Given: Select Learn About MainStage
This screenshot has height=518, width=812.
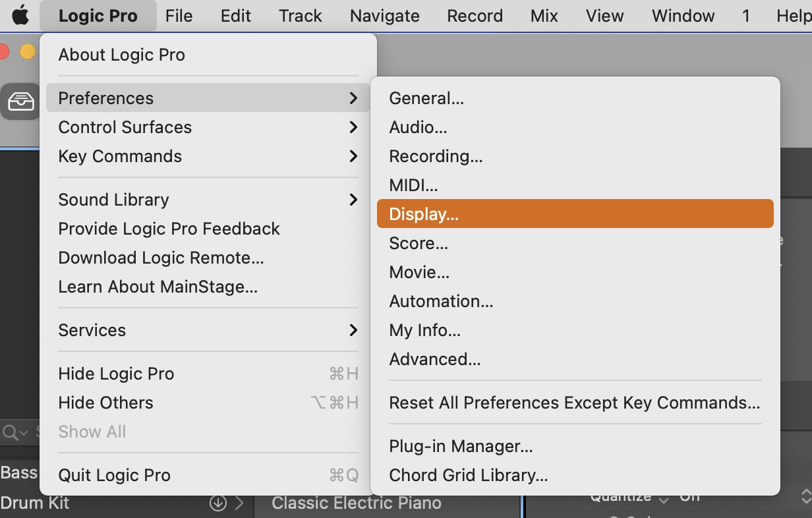Looking at the screenshot, I should coord(208,287).
